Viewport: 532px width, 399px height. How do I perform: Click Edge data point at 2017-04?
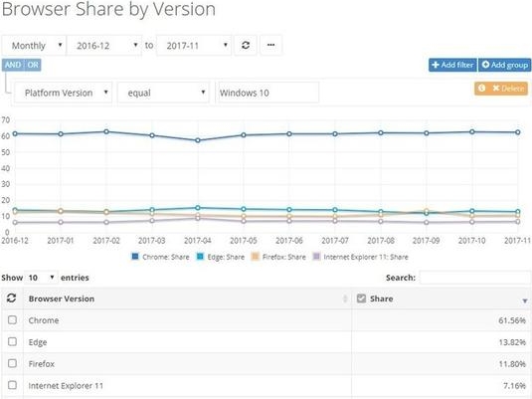coord(198,208)
